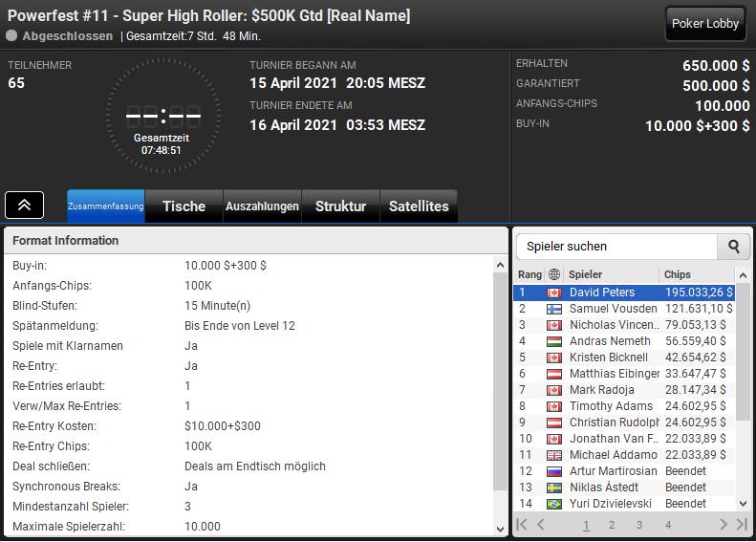
Task: Click the 195.033,26 $ prize value
Action: (699, 293)
